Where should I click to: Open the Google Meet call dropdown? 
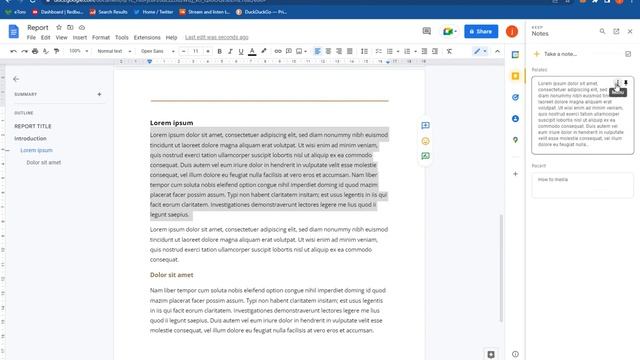click(x=449, y=31)
